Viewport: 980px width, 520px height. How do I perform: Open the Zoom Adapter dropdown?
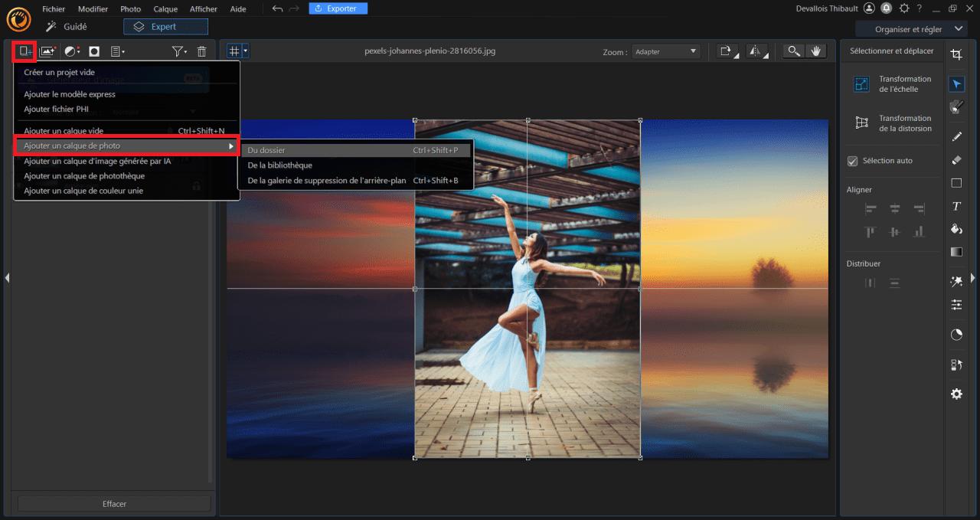[x=665, y=51]
